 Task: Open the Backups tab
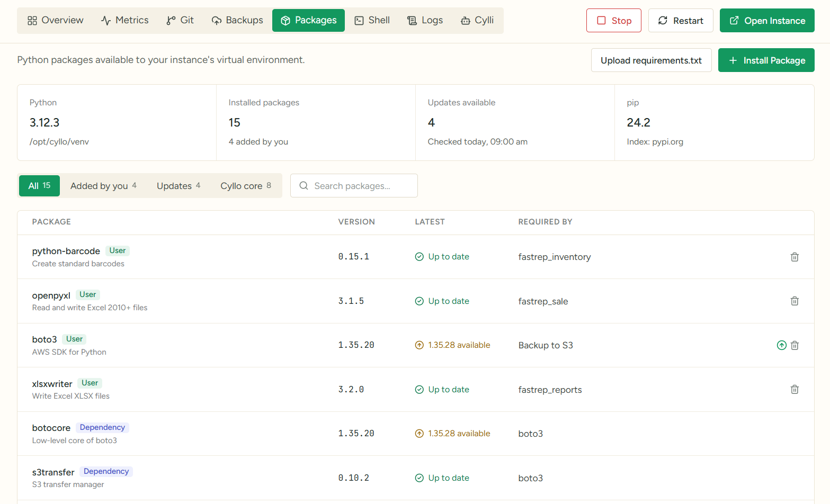click(237, 21)
